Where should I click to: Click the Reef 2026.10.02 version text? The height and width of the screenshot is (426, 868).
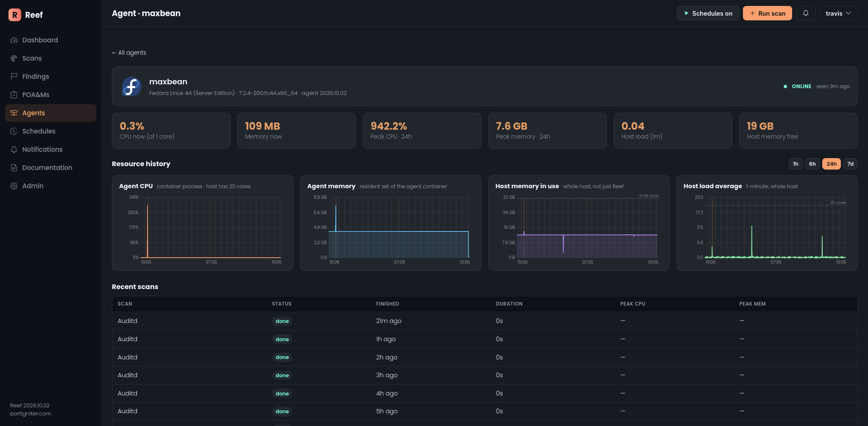point(30,406)
